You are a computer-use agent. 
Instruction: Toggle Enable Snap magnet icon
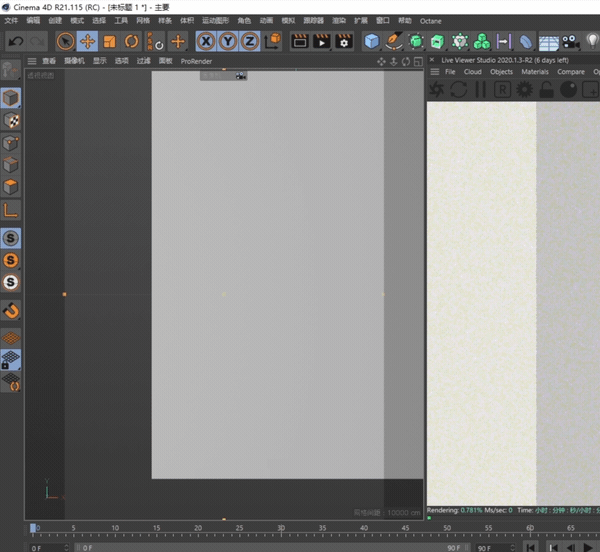click(x=11, y=311)
